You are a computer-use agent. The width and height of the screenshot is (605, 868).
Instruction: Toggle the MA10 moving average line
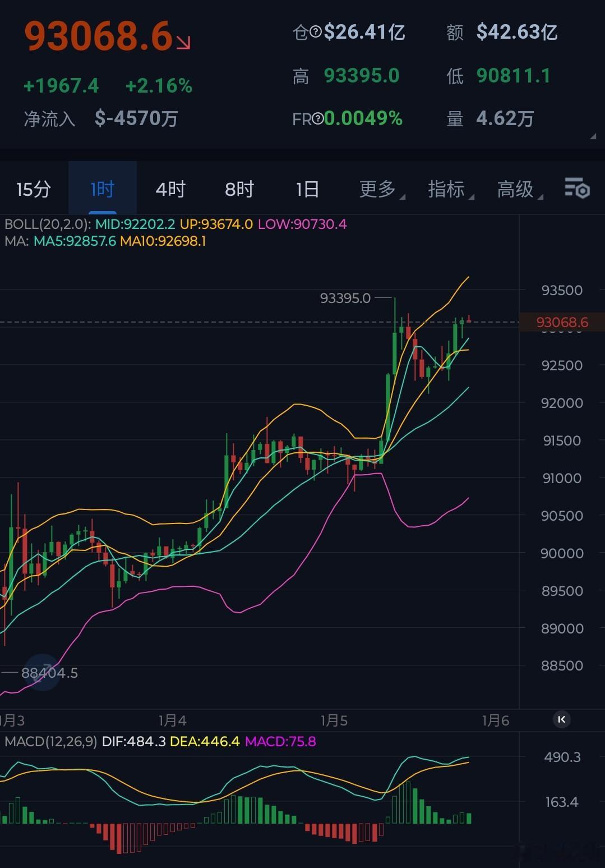pos(164,242)
